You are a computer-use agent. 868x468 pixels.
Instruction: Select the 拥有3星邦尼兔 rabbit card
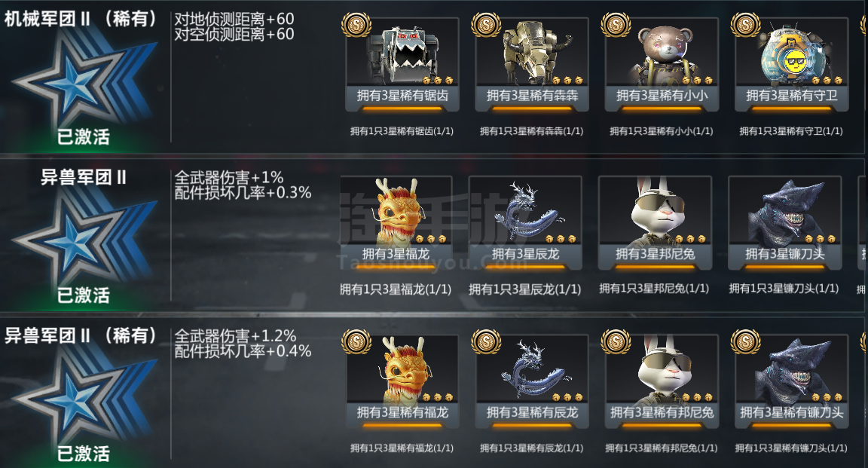coord(656,223)
